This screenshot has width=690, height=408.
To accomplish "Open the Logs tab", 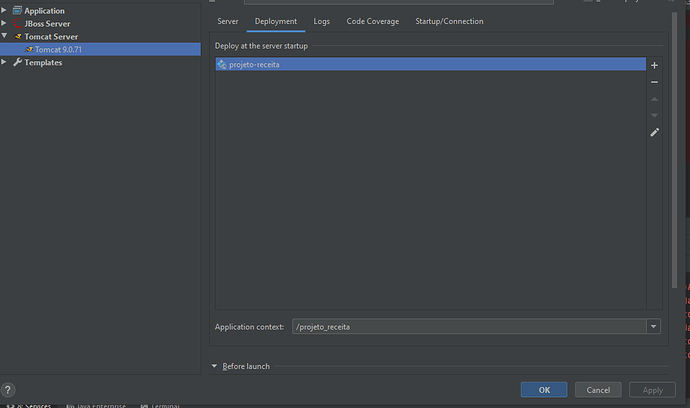I will coord(322,21).
